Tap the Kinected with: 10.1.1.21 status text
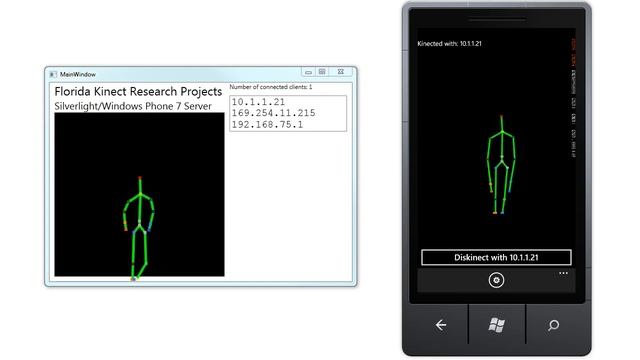640x360 pixels. pyautogui.click(x=449, y=44)
